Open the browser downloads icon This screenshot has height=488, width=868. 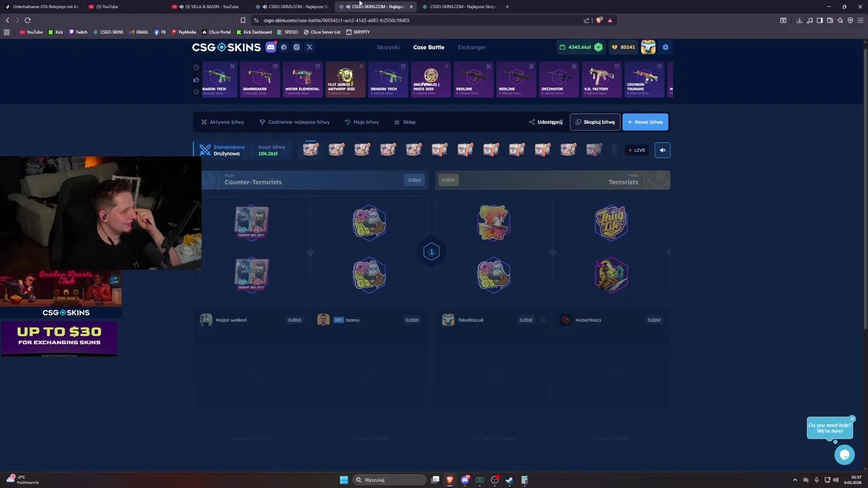coord(799,20)
